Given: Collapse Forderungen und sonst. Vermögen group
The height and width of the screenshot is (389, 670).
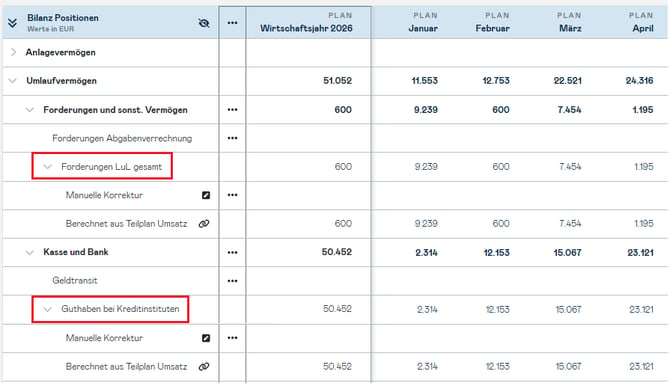Looking at the screenshot, I should tap(29, 110).
